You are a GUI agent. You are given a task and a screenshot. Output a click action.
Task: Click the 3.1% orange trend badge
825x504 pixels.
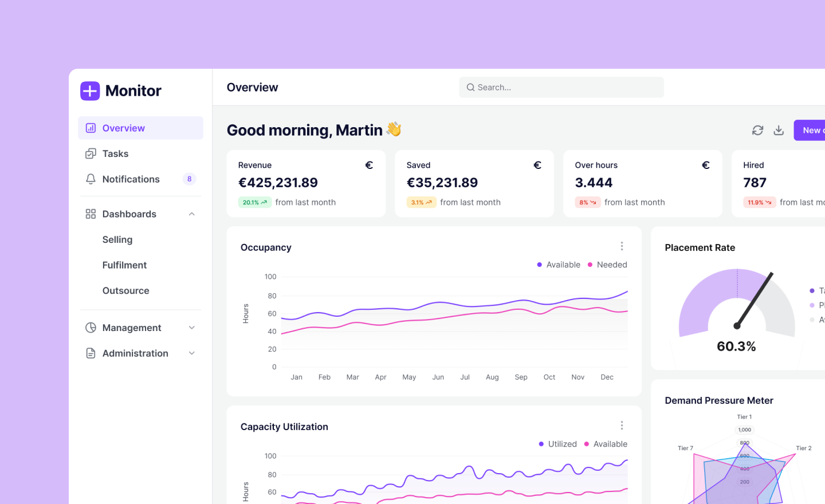click(x=422, y=202)
